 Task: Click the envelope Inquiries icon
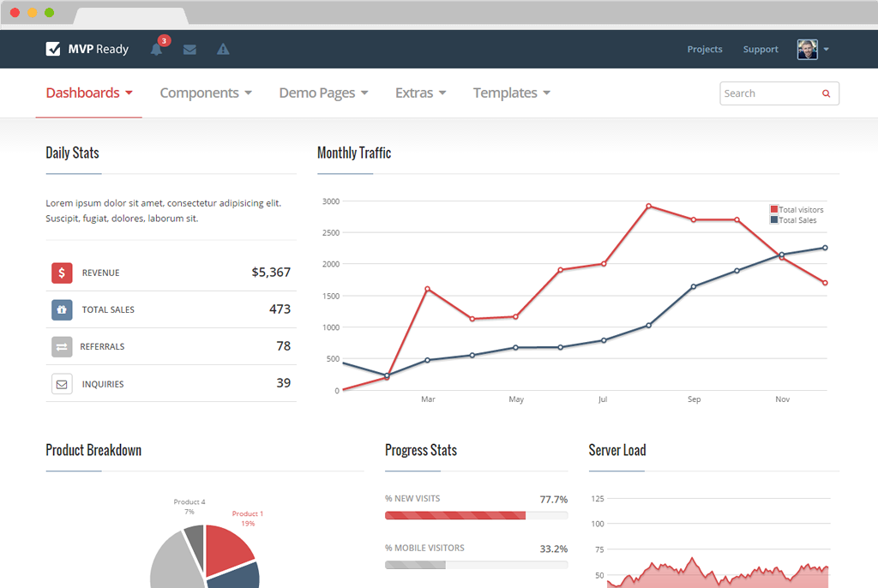(62, 384)
